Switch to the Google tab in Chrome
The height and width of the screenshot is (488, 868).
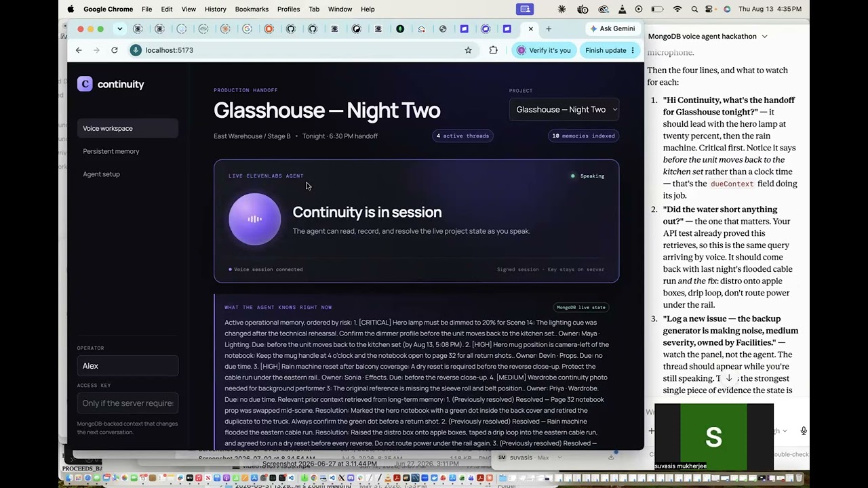(x=247, y=29)
